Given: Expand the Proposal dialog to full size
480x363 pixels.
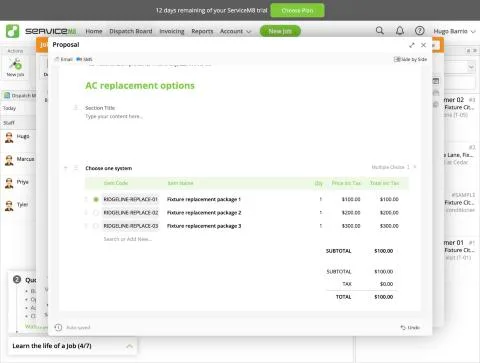Looking at the screenshot, I should pos(412,45).
